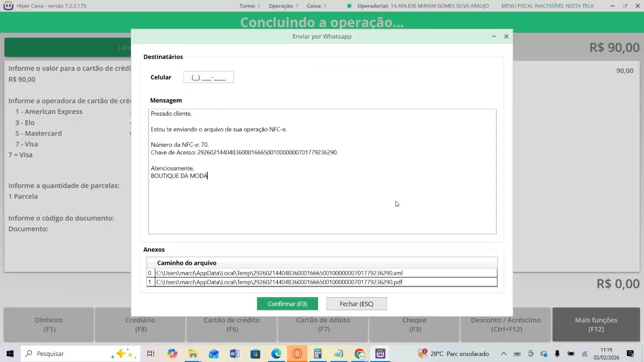Select the 5 - Mastercard option
The width and height of the screenshot is (644, 362).
pos(38,133)
